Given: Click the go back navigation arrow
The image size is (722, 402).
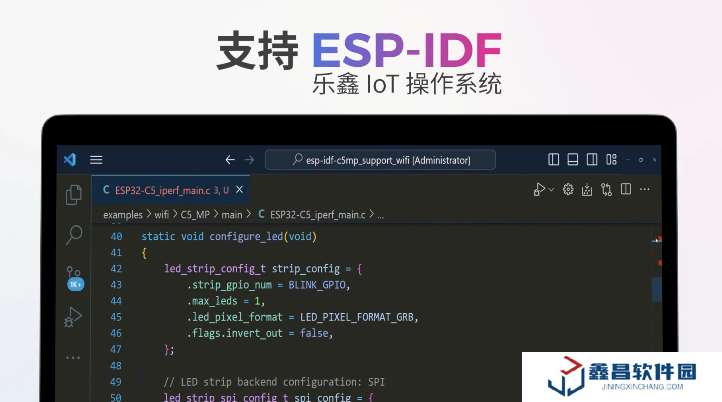Looking at the screenshot, I should click(230, 160).
